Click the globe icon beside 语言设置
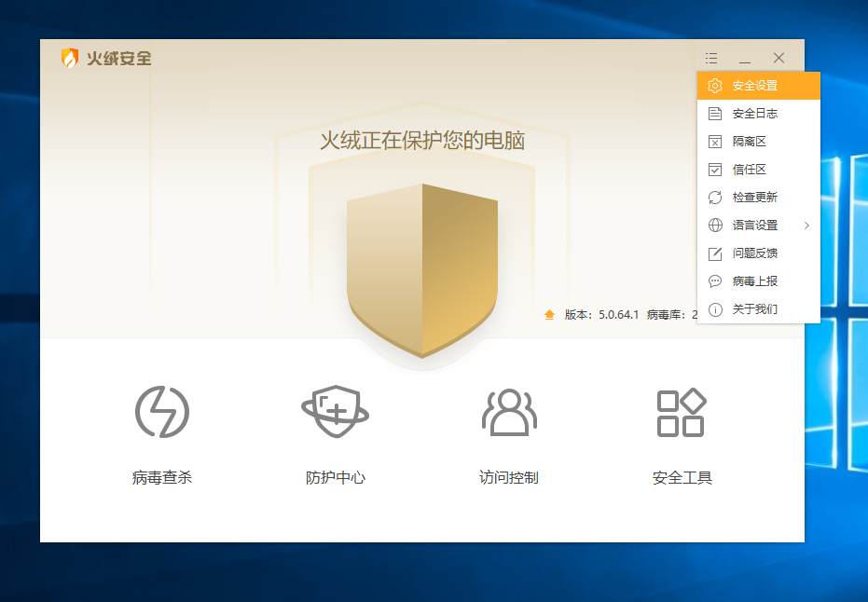Screen dimensions: 868x602 [715, 226]
